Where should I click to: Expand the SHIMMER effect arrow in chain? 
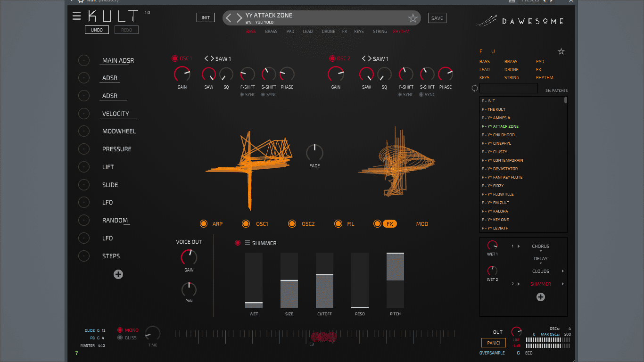tap(563, 284)
